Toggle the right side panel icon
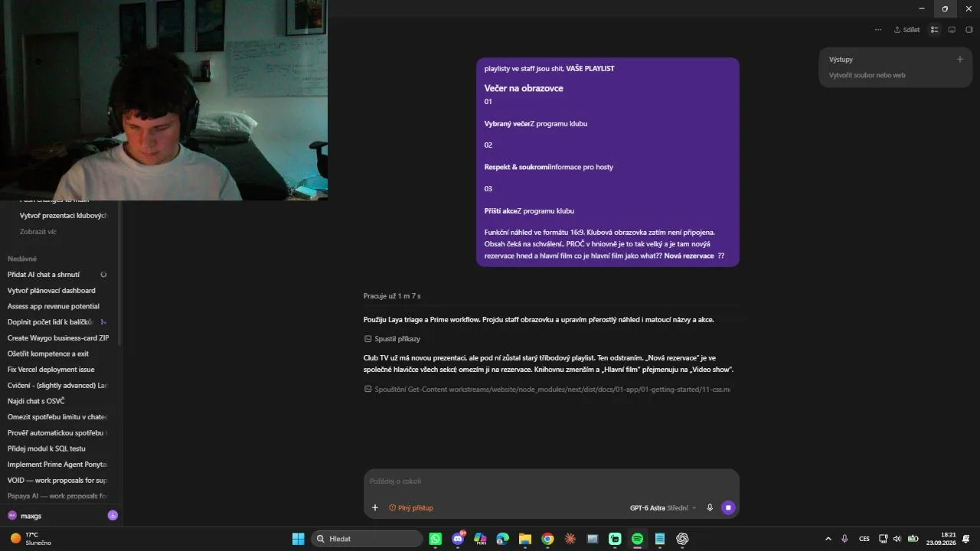 [x=969, y=30]
